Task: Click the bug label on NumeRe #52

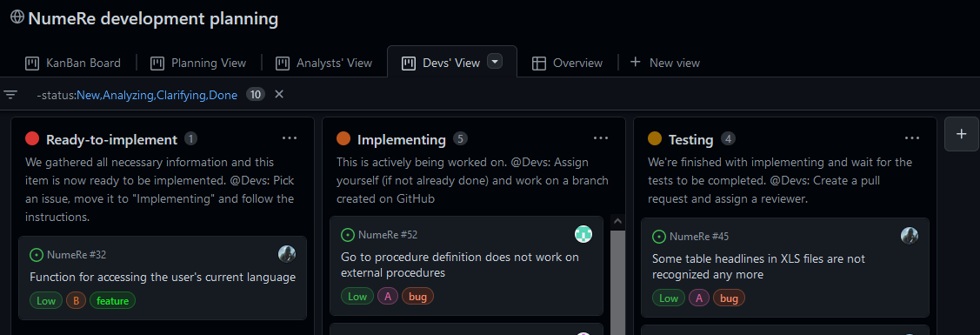Action: (x=417, y=296)
